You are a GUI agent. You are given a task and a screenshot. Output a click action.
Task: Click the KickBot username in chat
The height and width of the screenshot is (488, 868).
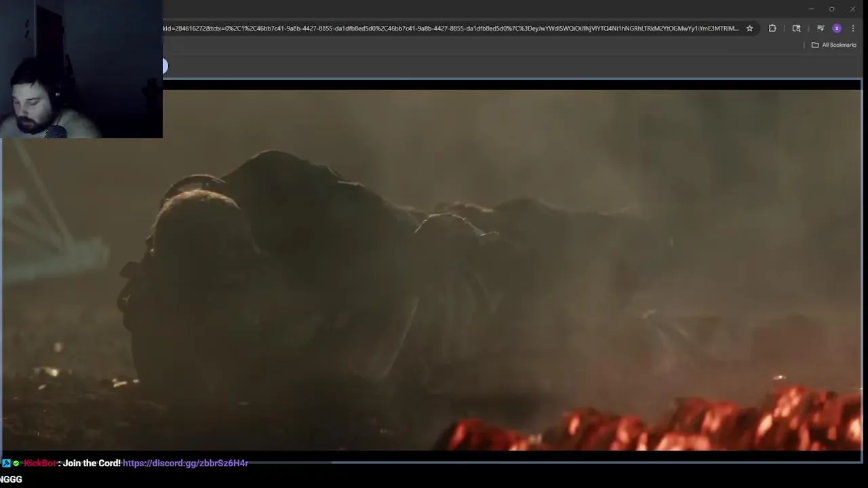pos(40,463)
